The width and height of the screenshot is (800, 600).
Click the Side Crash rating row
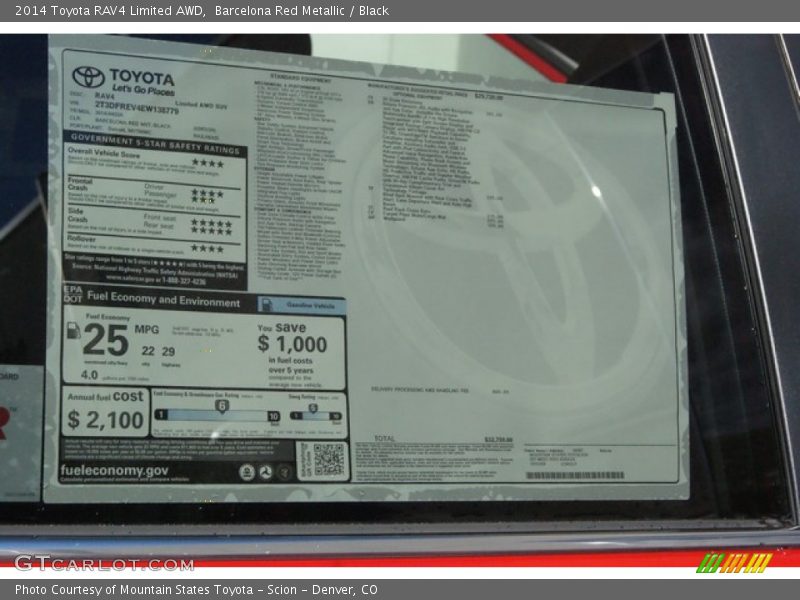pyautogui.click(x=154, y=222)
